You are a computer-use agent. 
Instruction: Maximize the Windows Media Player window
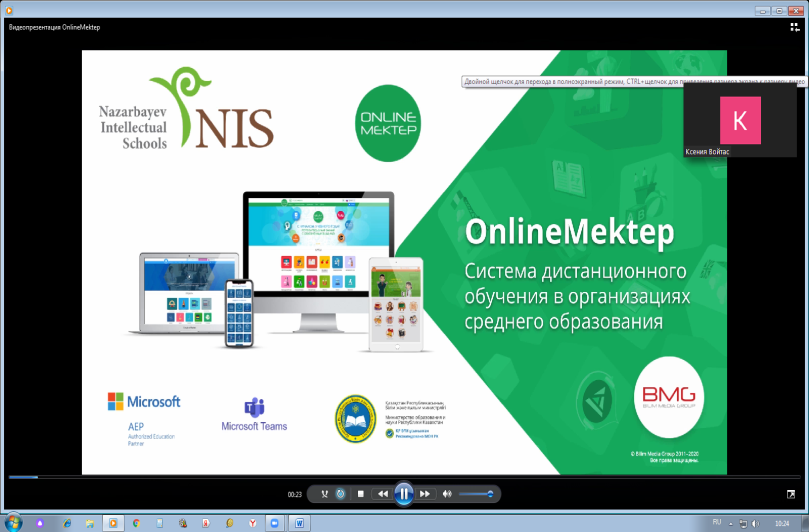(x=779, y=10)
